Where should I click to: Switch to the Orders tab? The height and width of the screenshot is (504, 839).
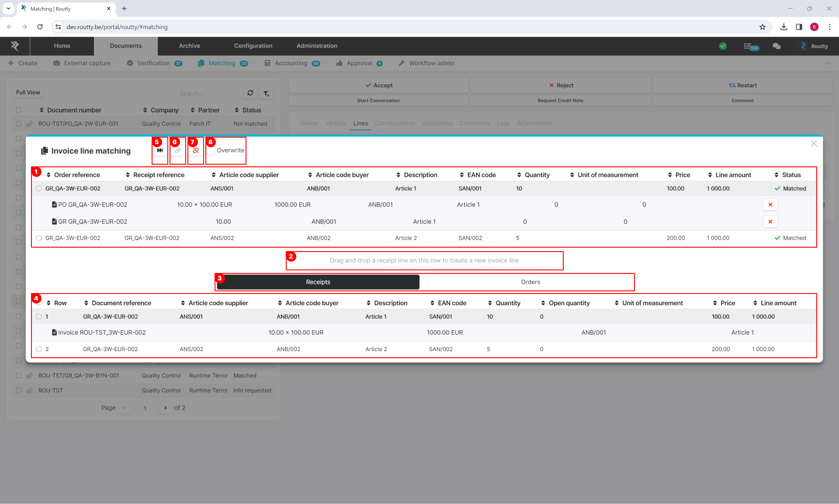coord(530,282)
